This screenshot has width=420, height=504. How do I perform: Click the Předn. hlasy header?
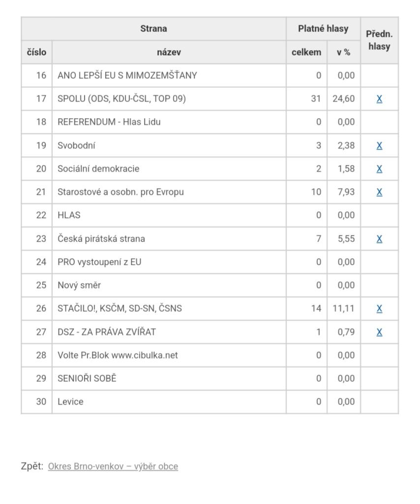pyautogui.click(x=379, y=40)
